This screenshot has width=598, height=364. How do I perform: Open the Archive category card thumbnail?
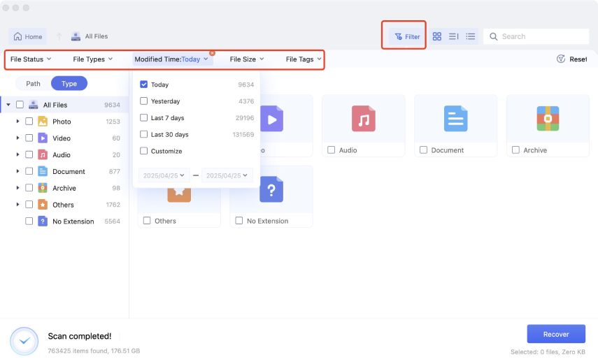pyautogui.click(x=548, y=119)
